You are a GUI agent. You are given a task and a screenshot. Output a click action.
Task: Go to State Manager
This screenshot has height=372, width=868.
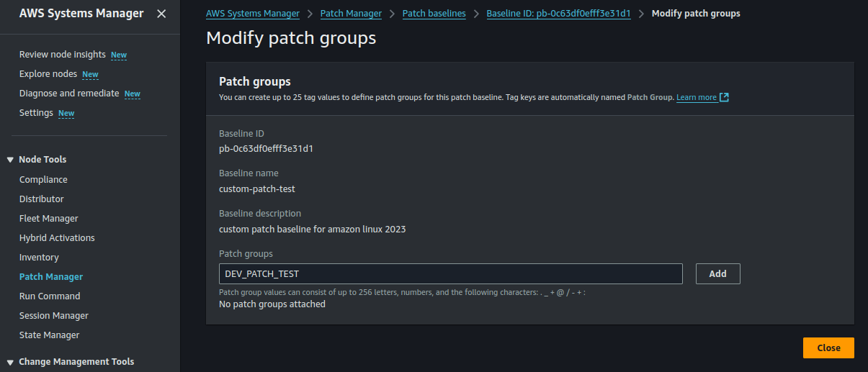click(50, 335)
